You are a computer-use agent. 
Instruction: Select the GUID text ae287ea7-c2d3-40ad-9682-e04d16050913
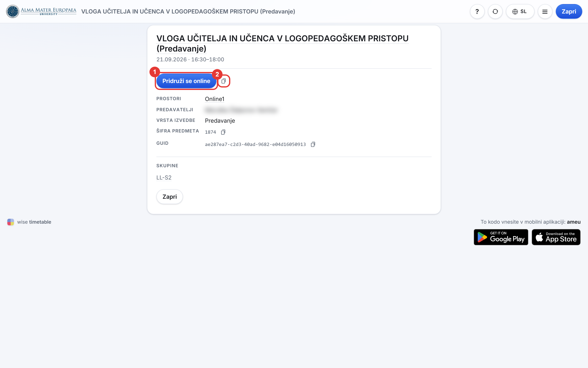(255, 144)
